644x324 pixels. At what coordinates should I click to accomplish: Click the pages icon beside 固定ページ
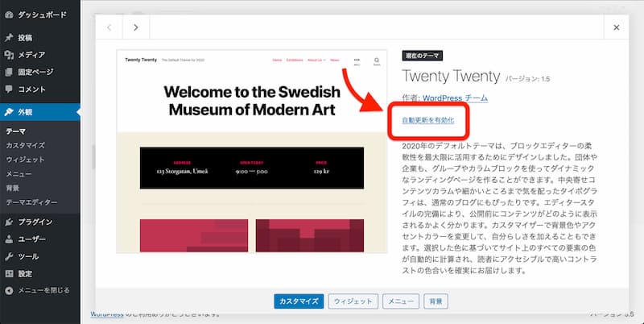pyautogui.click(x=9, y=72)
